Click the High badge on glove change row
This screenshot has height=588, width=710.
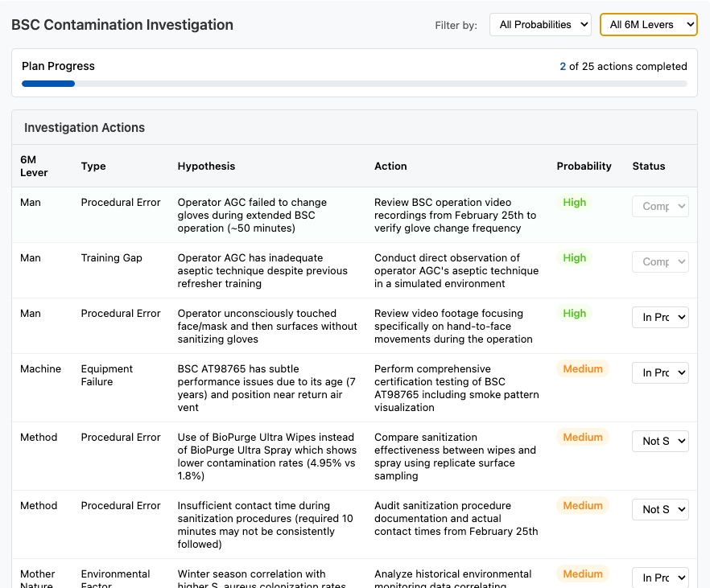tap(574, 203)
